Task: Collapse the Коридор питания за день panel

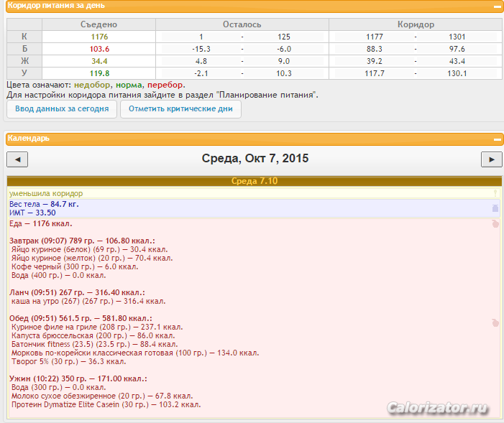Action: pos(496,6)
